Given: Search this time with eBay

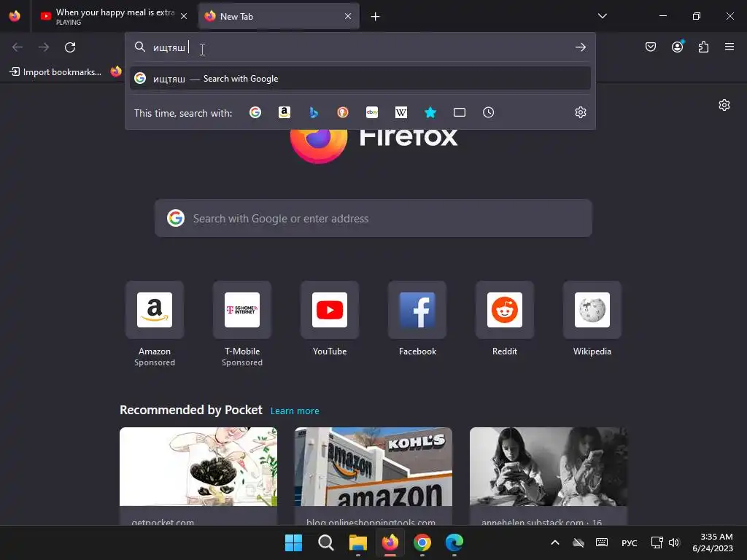Looking at the screenshot, I should (372, 112).
